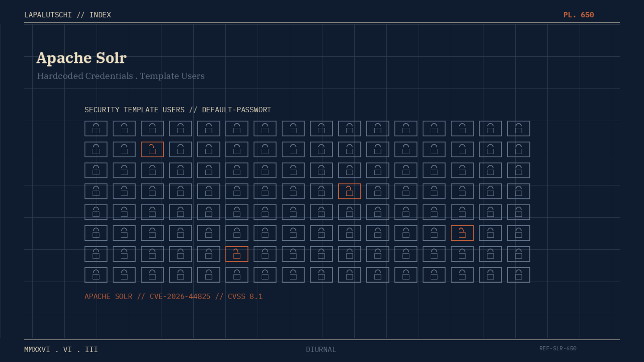The width and height of the screenshot is (644, 362).
Task: Pick the orange open lock in the sixth row
Action: (x=462, y=233)
